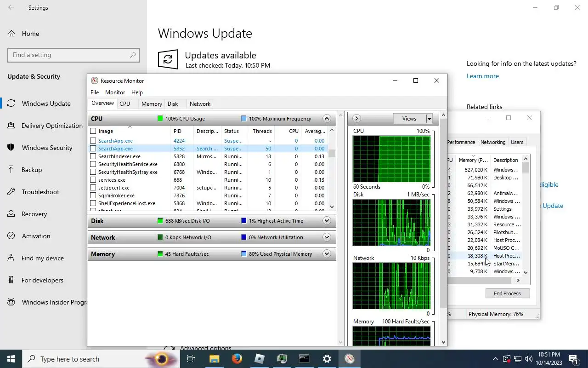
Task: Click the Find a setting search box
Action: point(73,55)
